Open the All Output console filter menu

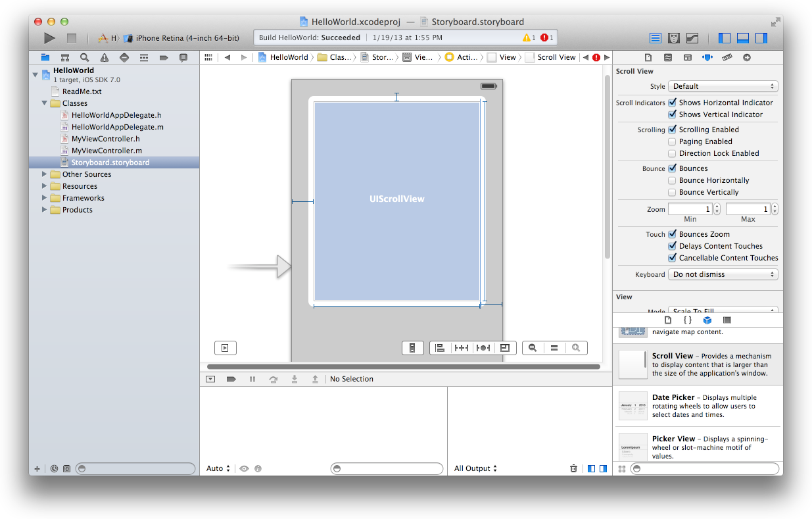pyautogui.click(x=475, y=468)
